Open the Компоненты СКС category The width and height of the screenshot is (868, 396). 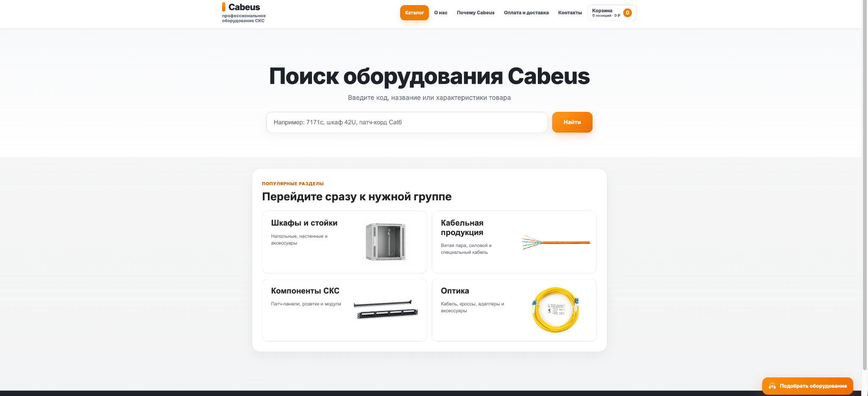tap(345, 310)
